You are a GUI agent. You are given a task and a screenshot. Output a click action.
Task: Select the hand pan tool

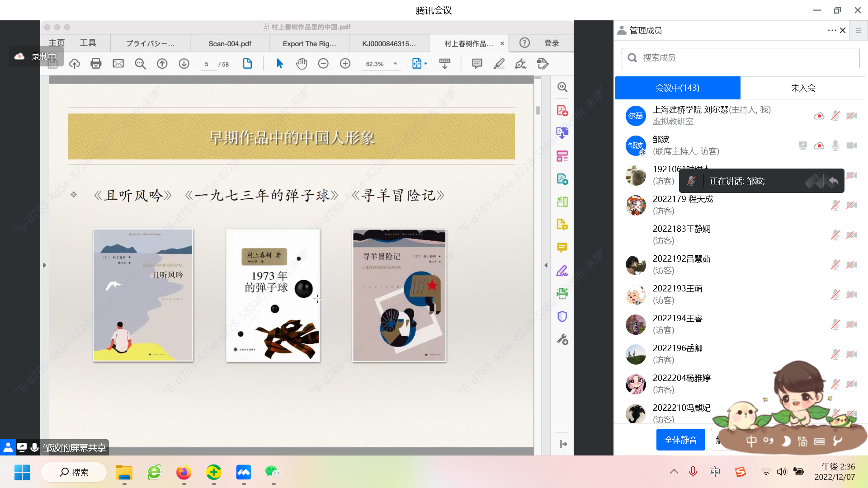point(302,64)
